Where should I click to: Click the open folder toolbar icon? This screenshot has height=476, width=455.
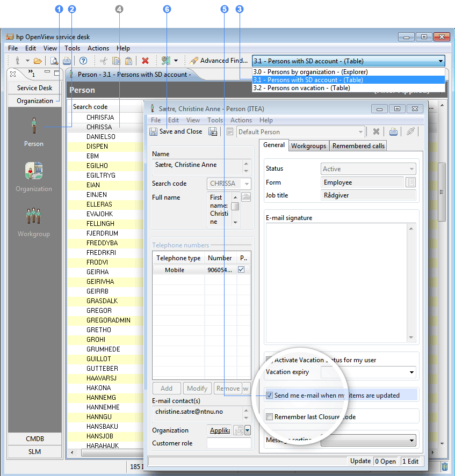pyautogui.click(x=38, y=61)
